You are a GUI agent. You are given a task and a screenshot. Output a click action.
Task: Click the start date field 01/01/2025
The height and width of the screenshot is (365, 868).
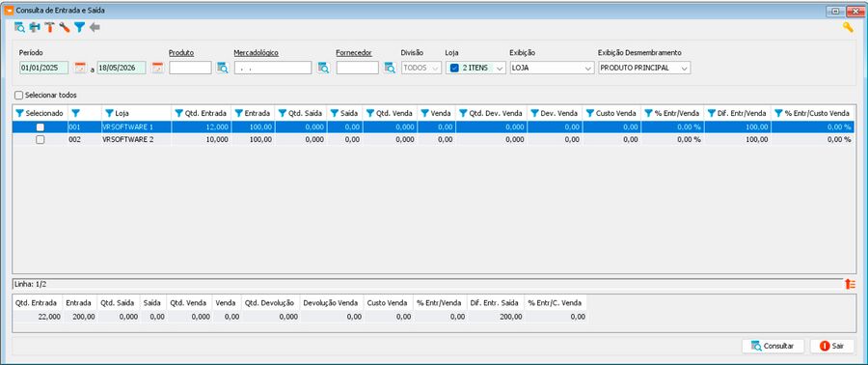[x=43, y=68]
